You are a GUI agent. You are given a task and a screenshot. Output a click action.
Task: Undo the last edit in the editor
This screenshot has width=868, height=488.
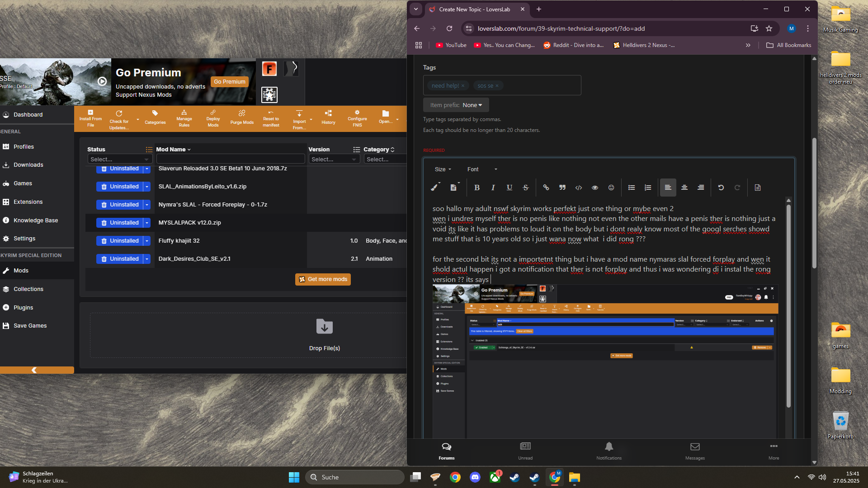[721, 188]
